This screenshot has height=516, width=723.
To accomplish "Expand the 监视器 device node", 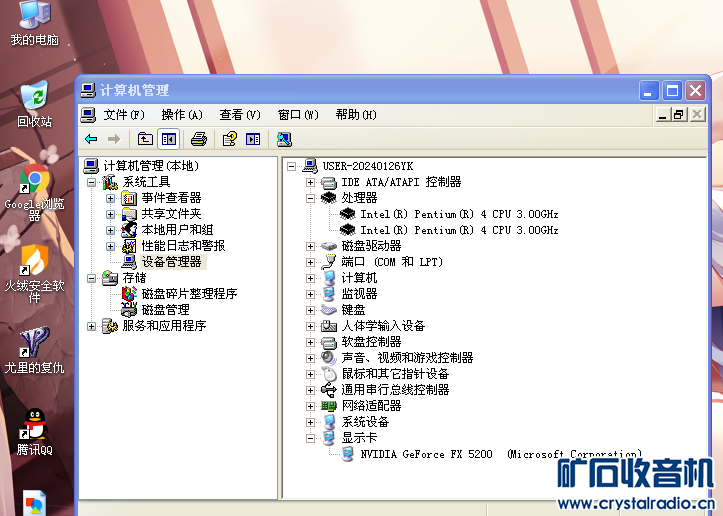I will click(x=310, y=294).
